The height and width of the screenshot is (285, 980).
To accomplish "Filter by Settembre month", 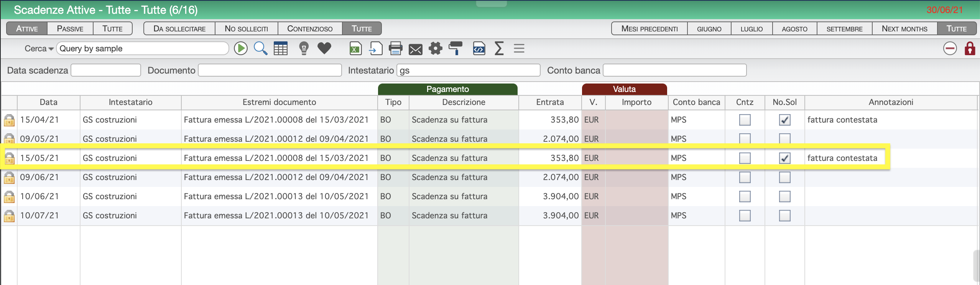I will point(844,29).
